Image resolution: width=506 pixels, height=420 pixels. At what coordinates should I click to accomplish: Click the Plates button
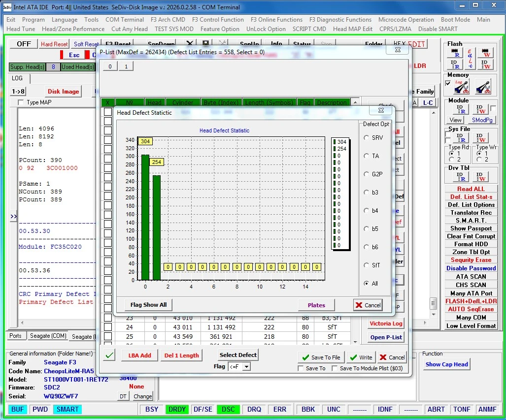[316, 305]
